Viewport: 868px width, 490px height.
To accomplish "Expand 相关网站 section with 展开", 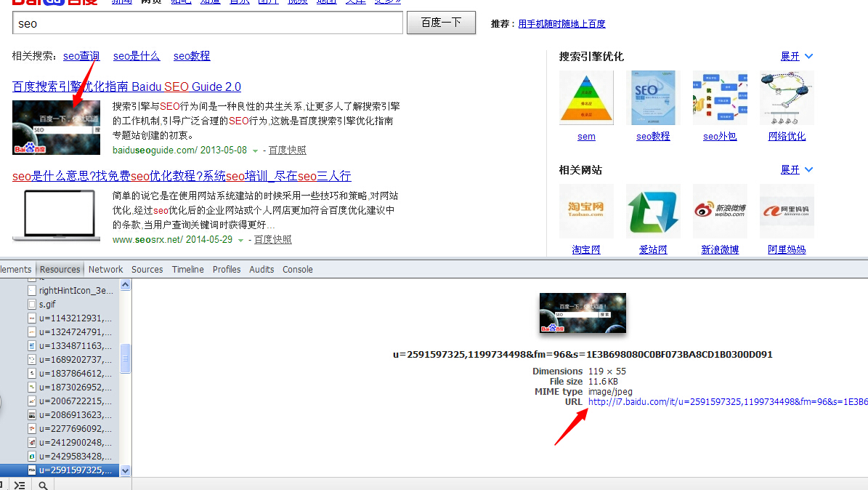I will [x=796, y=169].
